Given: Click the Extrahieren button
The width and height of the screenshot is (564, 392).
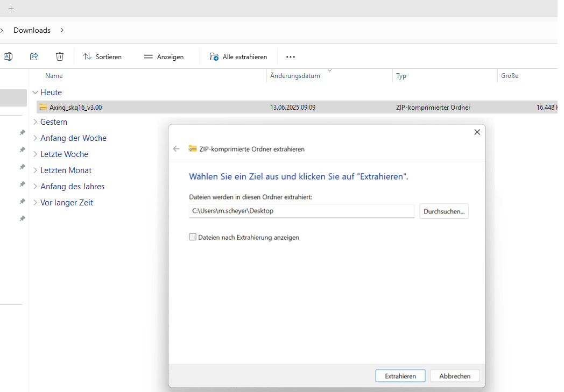Looking at the screenshot, I should (400, 376).
